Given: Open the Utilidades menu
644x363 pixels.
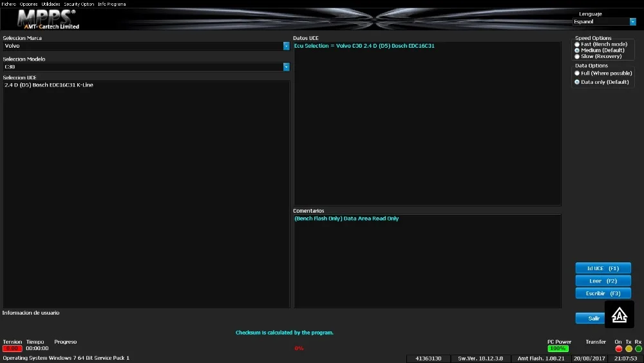Looking at the screenshot, I should pos(50,4).
